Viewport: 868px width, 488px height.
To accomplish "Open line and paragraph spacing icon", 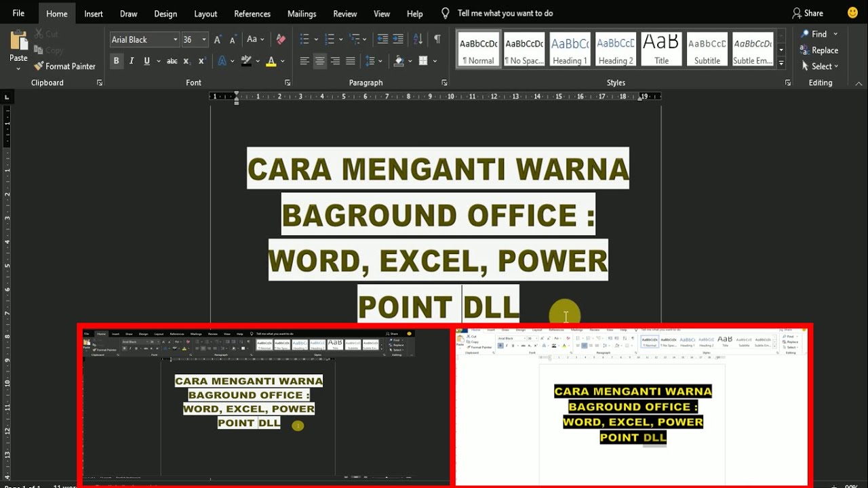I will pyautogui.click(x=370, y=61).
